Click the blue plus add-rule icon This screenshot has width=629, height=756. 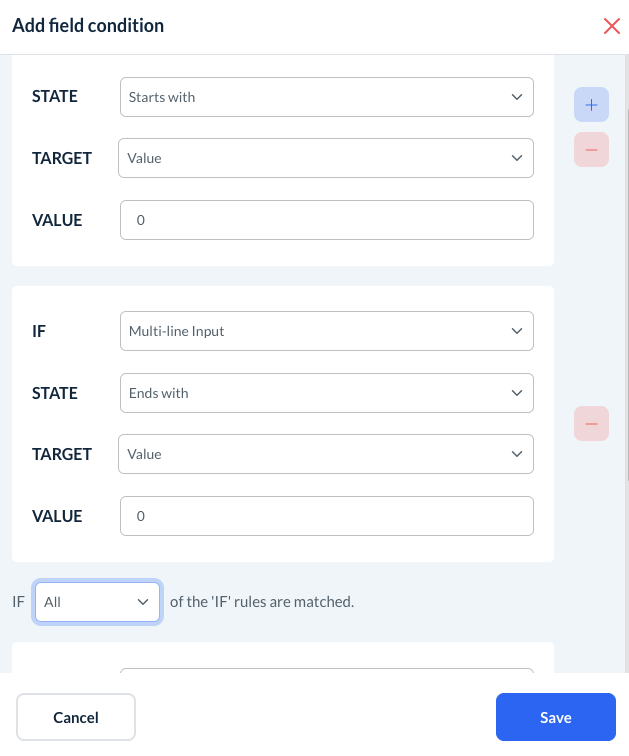(591, 104)
